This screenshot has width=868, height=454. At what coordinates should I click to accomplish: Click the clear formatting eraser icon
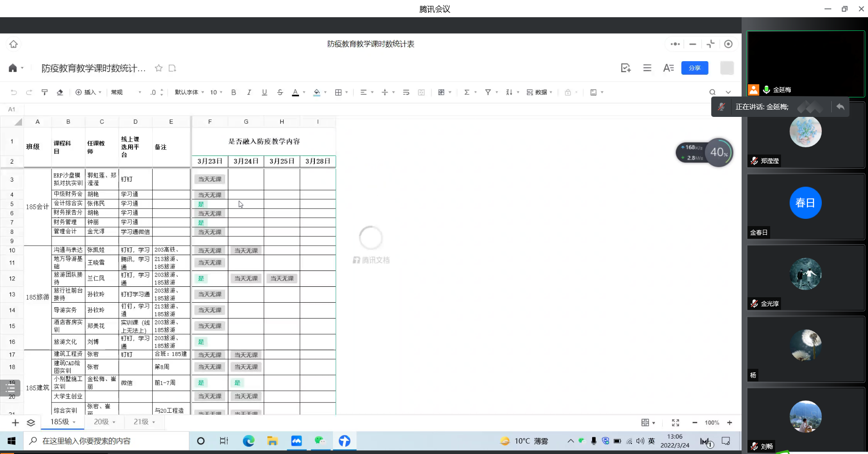[60, 92]
